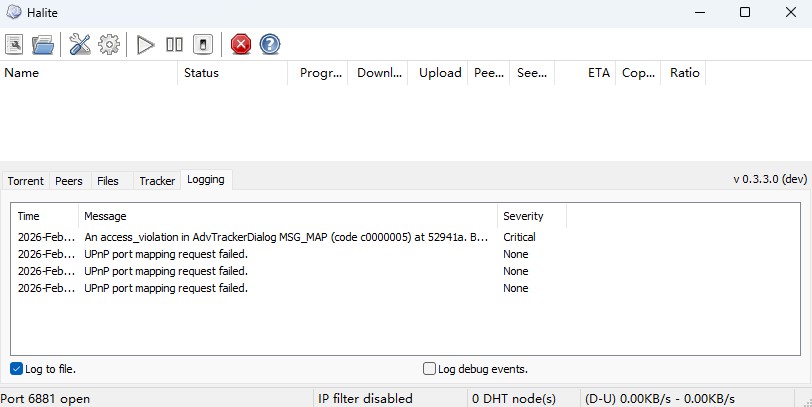
Task: Open settings with the wrench and screwdriver icon
Action: pyautogui.click(x=80, y=44)
